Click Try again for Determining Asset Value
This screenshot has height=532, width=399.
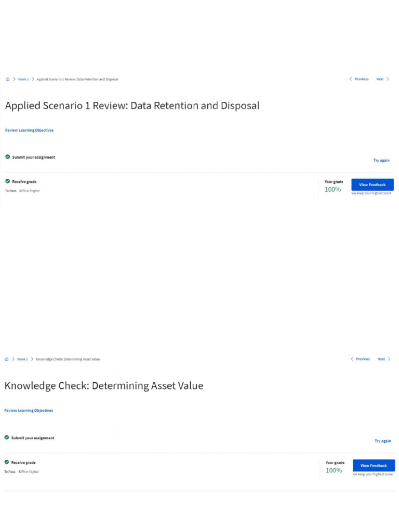[x=382, y=441]
